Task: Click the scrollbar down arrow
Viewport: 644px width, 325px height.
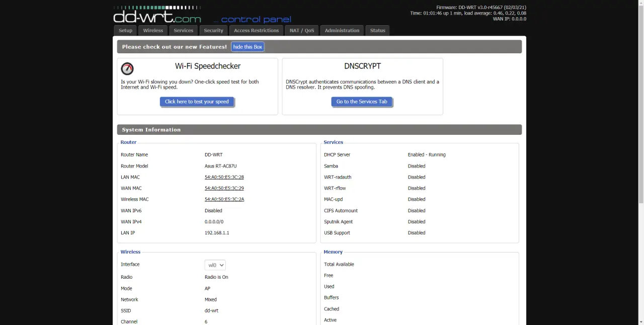Action: 640,321
